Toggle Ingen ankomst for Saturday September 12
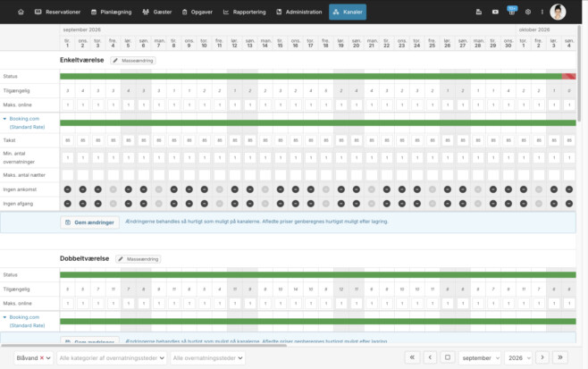The height and width of the screenshot is (369, 588). click(x=235, y=189)
